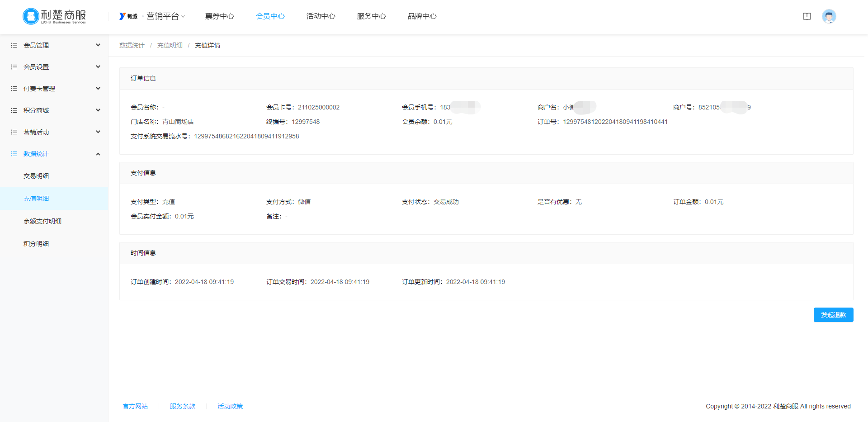Image resolution: width=868 pixels, height=422 pixels.
Task: Click the 时间信息 section header
Action: click(486, 253)
